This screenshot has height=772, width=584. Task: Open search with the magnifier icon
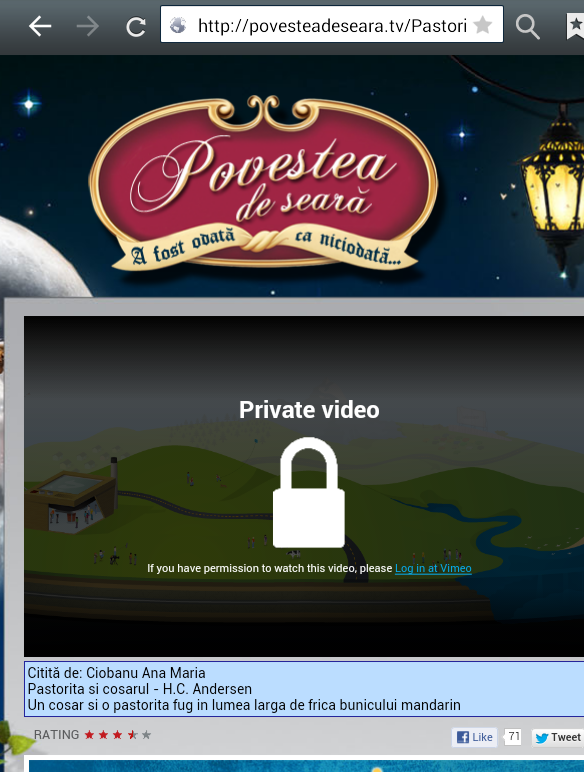[x=527, y=26]
